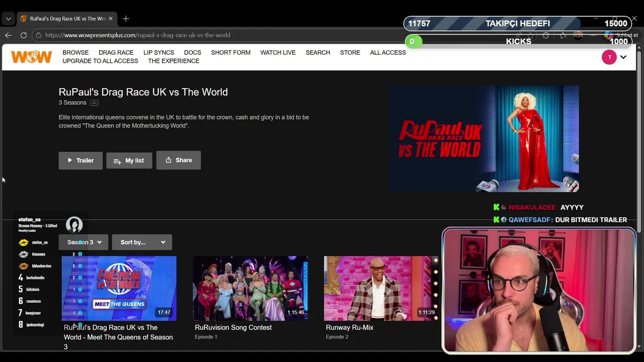Image resolution: width=644 pixels, height=362 pixels.
Task: Open LIP SYNCS in the navigation
Action: (158, 52)
